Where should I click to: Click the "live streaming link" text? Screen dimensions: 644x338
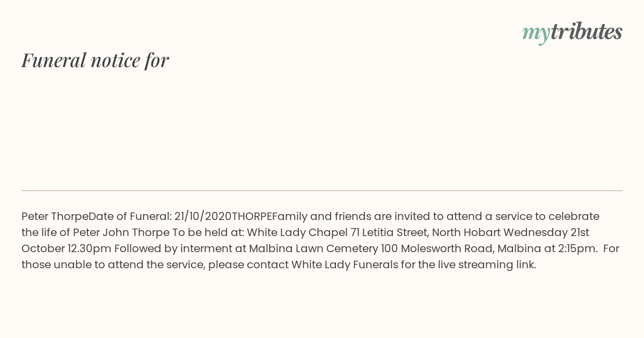(485, 264)
